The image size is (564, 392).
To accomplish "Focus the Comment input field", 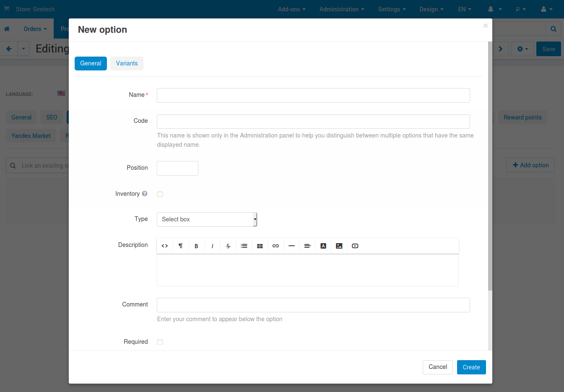I will [x=313, y=305].
